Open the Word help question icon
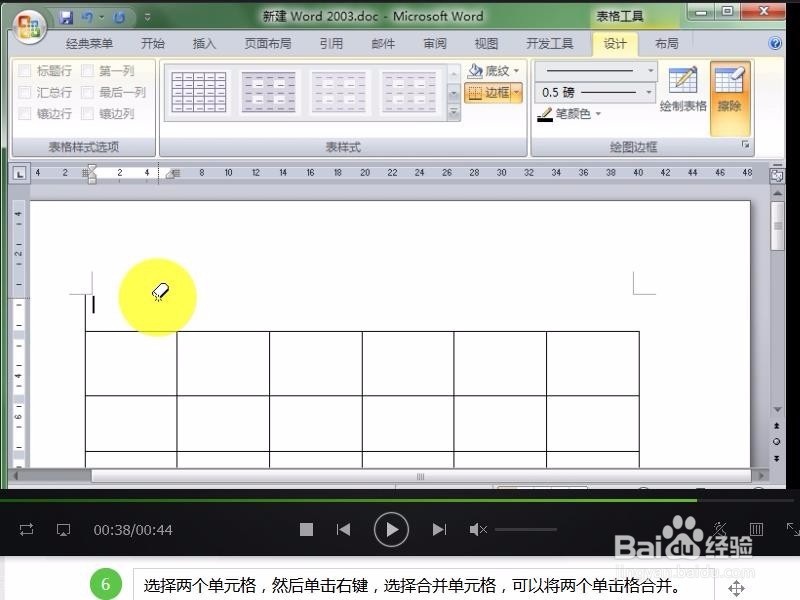 tap(775, 43)
